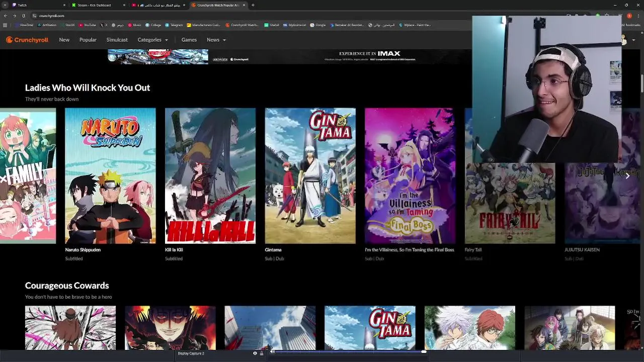Open the ArtStation bookmark

(47, 25)
